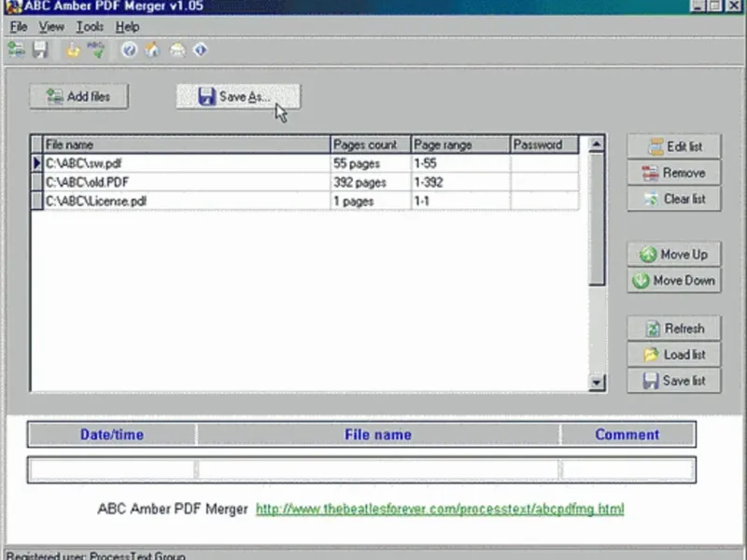The image size is (747, 560).
Task: Click the Refresh button
Action: coord(673,329)
